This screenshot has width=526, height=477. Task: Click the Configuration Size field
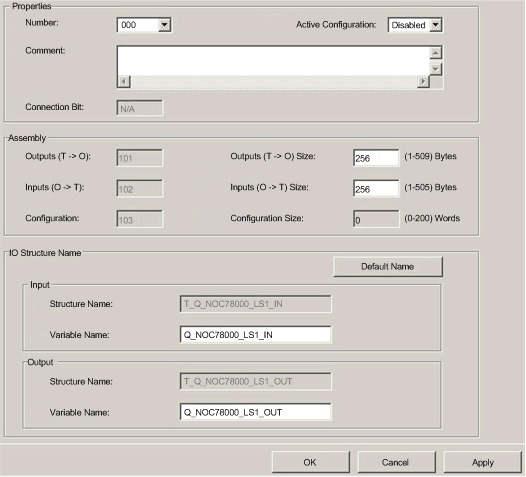click(x=376, y=220)
